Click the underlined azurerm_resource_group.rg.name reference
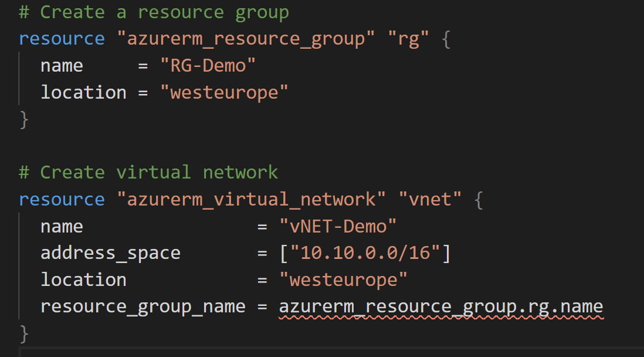 coord(441,307)
